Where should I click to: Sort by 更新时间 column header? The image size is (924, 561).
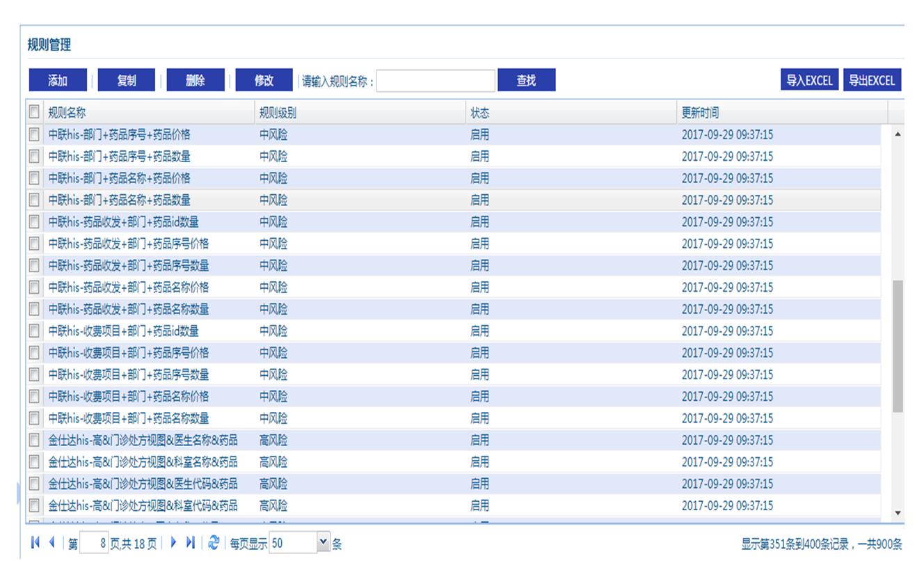[700, 113]
